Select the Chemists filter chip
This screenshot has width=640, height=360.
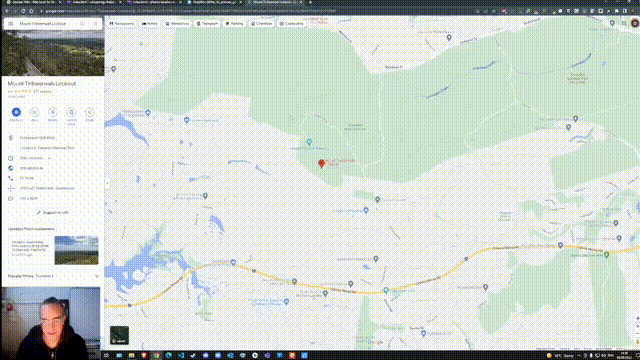click(x=262, y=24)
